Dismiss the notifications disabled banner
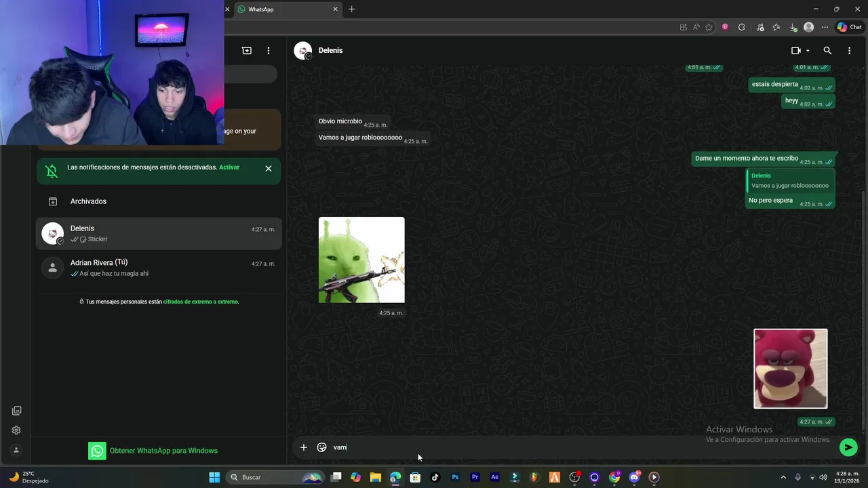 pos(269,169)
